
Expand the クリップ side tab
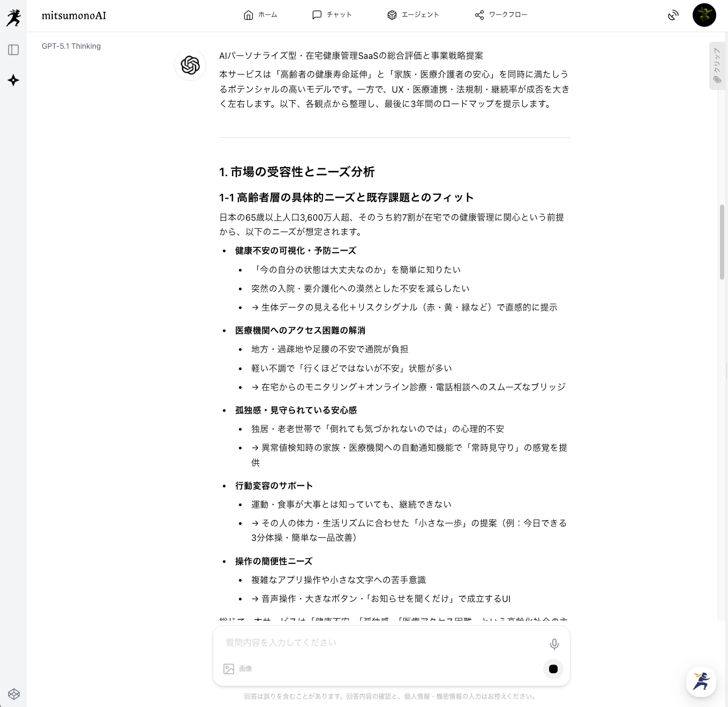[x=717, y=66]
